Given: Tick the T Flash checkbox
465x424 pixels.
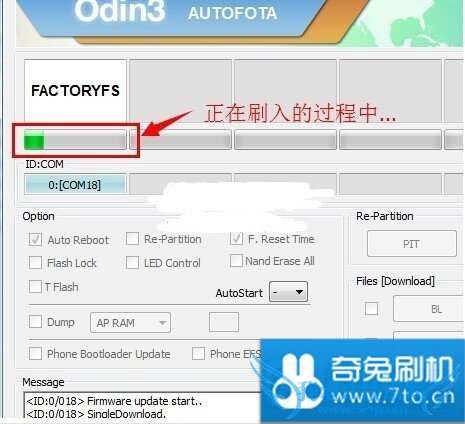Looking at the screenshot, I should pos(35,287).
